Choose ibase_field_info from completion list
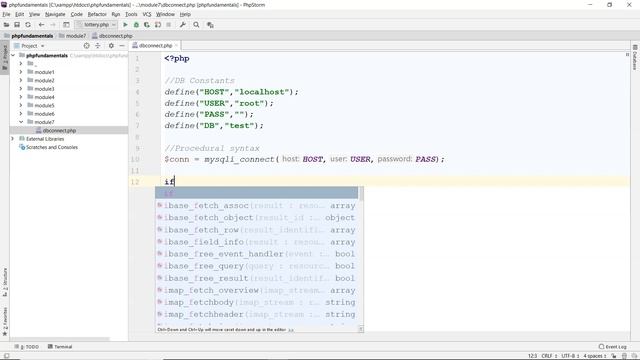 (256, 242)
